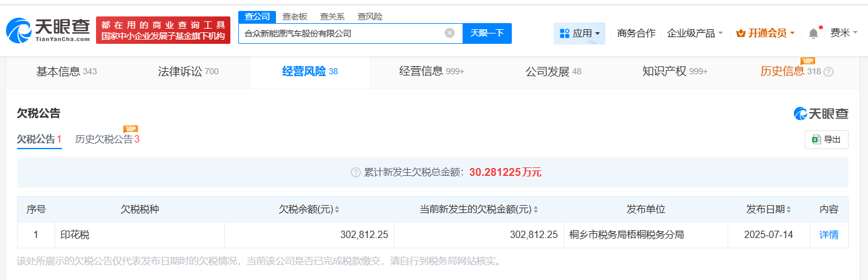
Task: Sort by 当前新发生的欠税金额 arrows
Action: pos(536,209)
